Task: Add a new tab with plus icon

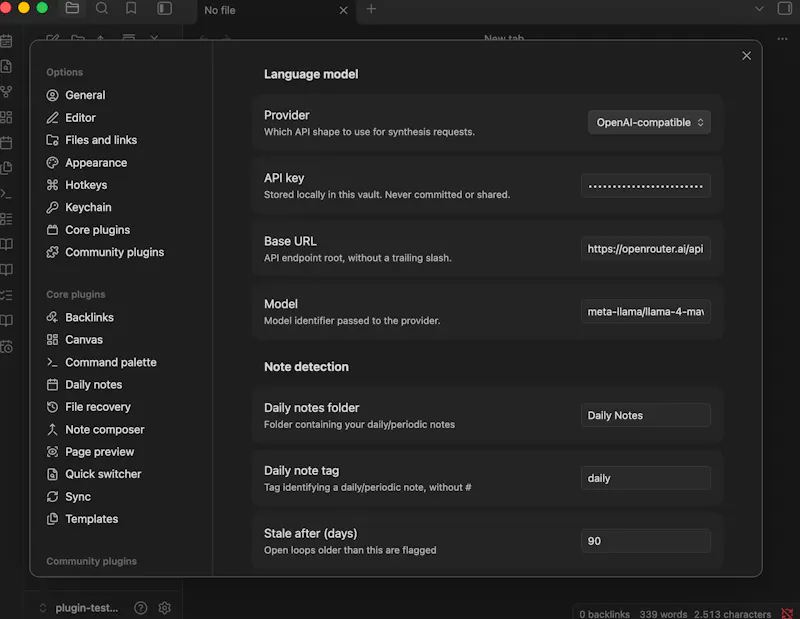Action: click(371, 9)
